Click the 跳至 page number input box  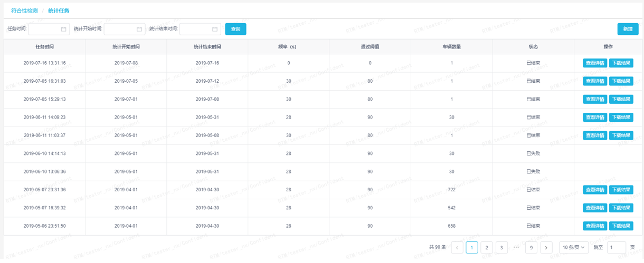tap(617, 247)
